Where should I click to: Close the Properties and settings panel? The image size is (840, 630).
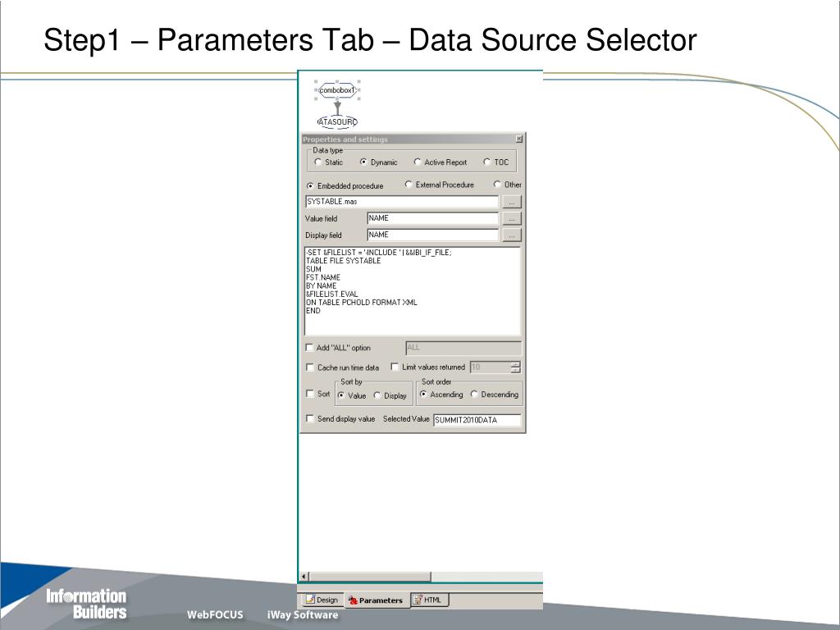pyautogui.click(x=518, y=139)
